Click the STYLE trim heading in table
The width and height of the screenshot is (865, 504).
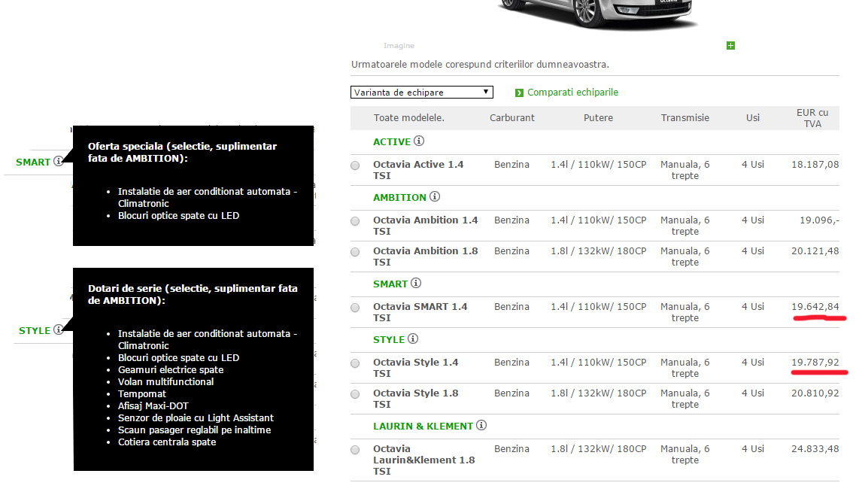389,340
